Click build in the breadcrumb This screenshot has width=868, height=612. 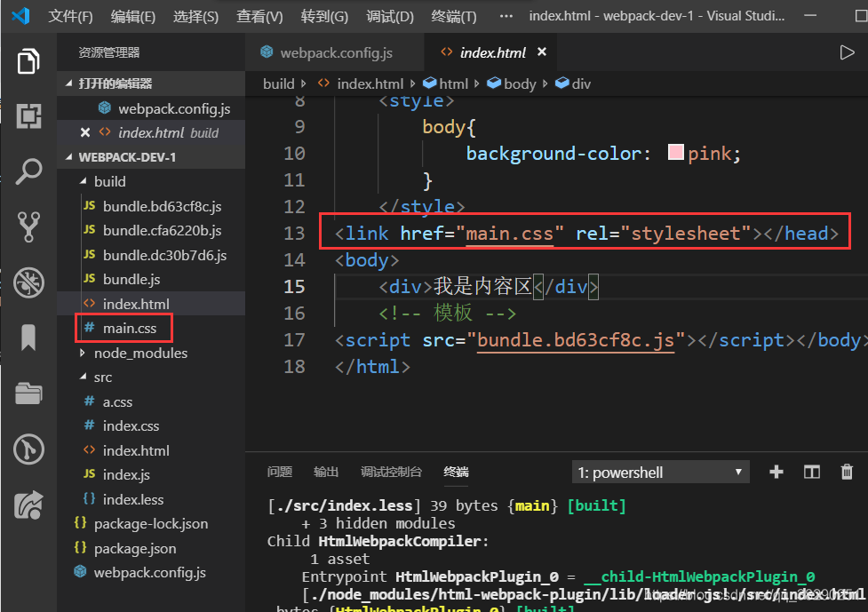click(x=278, y=83)
